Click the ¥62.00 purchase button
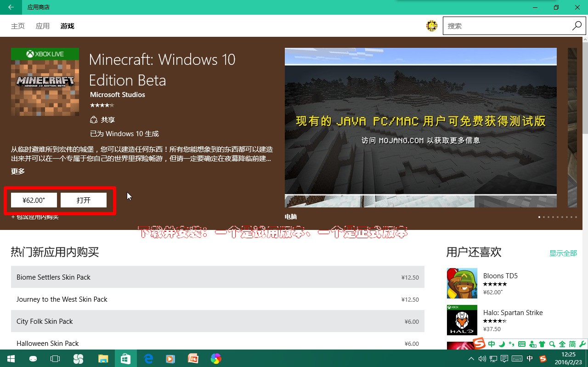588x367 pixels. click(34, 200)
